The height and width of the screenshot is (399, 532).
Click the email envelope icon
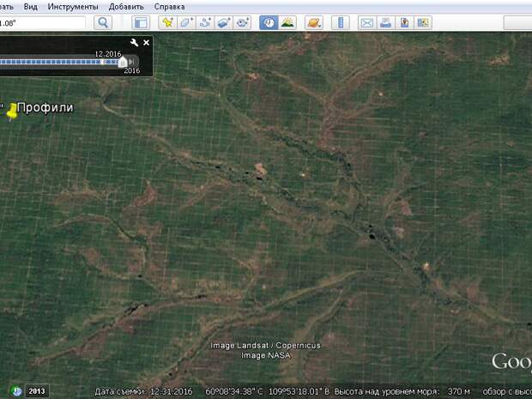(366, 23)
